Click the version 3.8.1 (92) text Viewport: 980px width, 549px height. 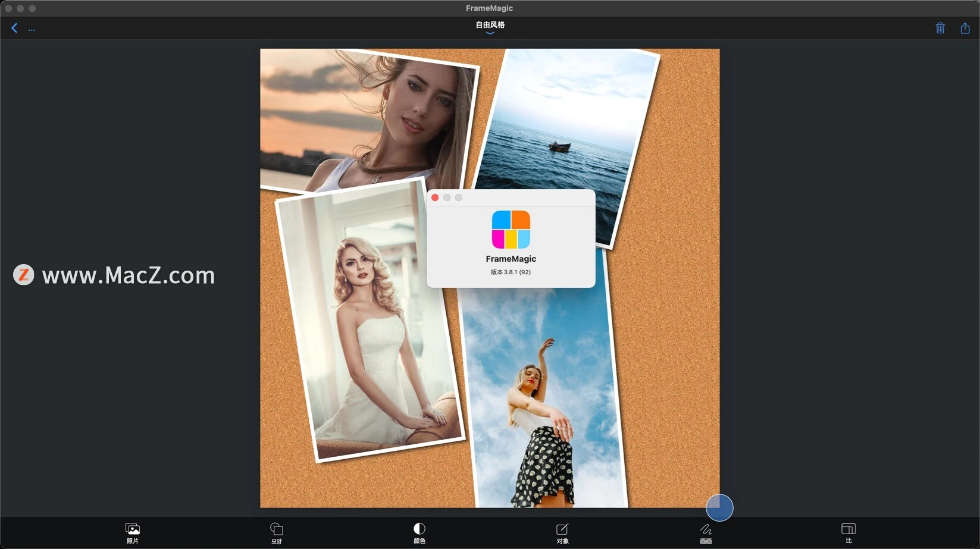click(x=511, y=272)
